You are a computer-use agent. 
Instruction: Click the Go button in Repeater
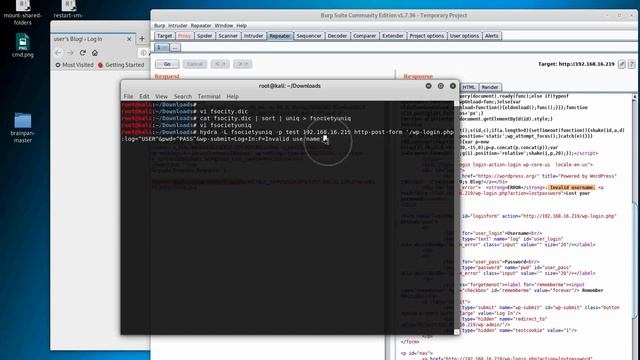click(x=167, y=64)
